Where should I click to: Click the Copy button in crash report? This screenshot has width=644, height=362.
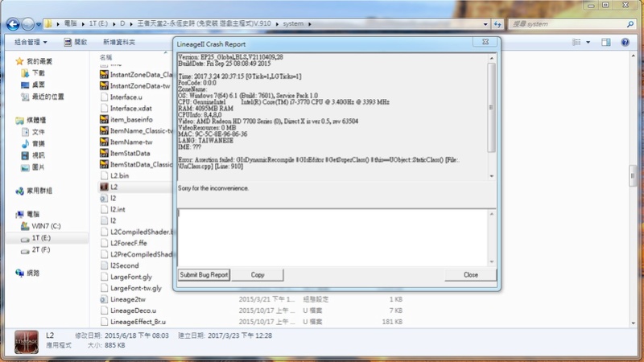258,275
